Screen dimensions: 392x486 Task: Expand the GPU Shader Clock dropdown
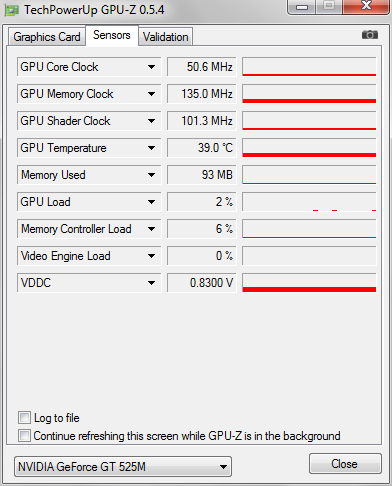pos(151,121)
